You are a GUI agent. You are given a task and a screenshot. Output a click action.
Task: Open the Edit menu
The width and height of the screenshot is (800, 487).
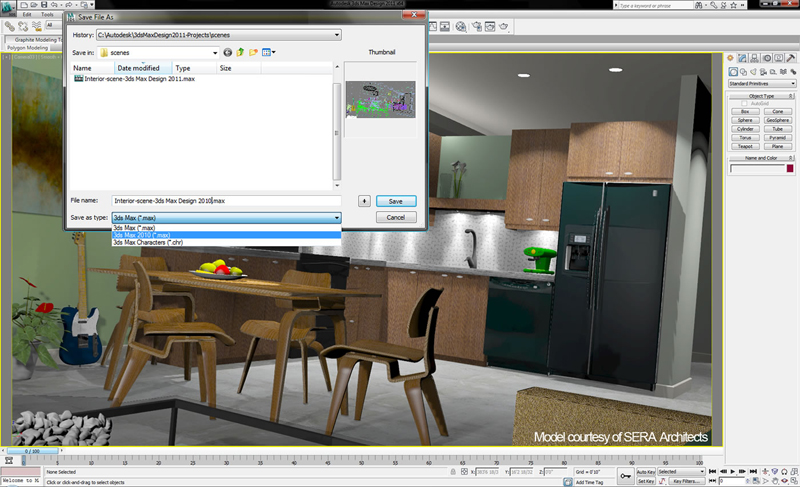[x=27, y=15]
